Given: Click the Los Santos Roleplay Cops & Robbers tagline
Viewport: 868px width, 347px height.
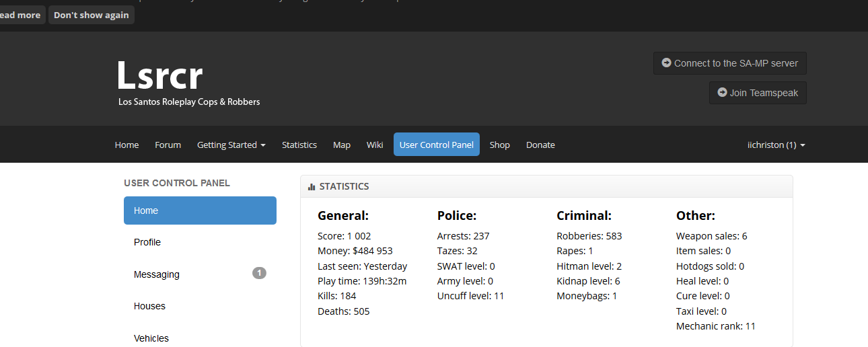Looking at the screenshot, I should pyautogui.click(x=189, y=102).
